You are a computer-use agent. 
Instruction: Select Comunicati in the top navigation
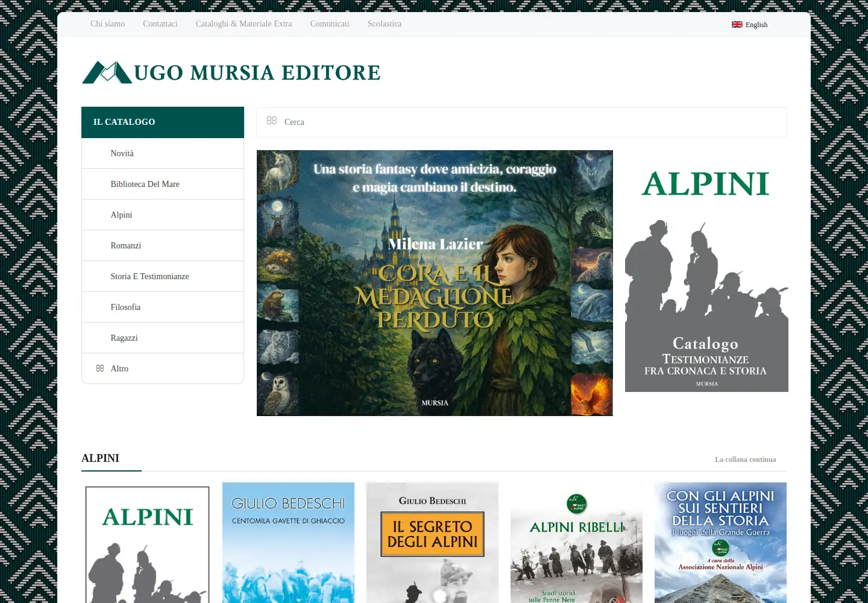330,24
